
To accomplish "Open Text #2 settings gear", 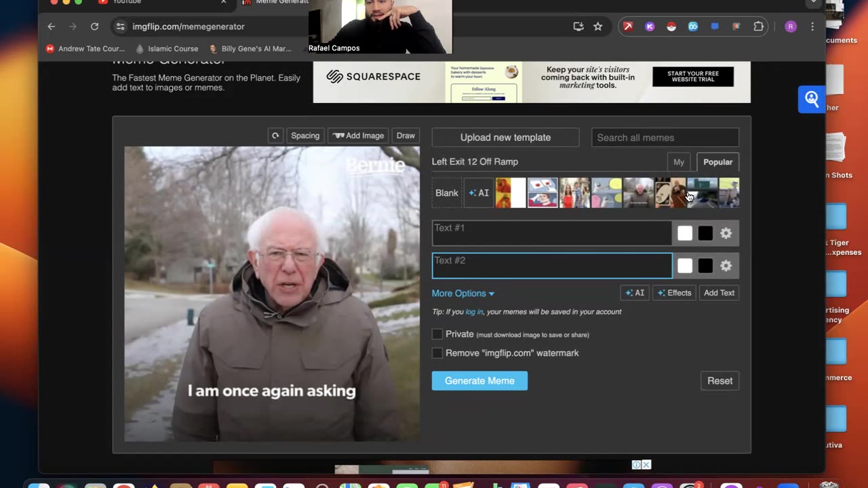I will point(726,266).
